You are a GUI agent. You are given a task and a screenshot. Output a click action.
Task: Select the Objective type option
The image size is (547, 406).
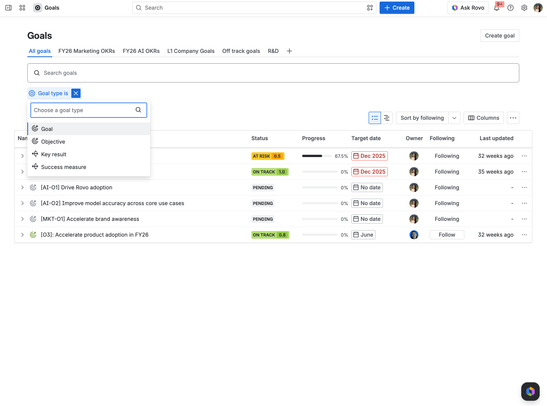(x=89, y=142)
